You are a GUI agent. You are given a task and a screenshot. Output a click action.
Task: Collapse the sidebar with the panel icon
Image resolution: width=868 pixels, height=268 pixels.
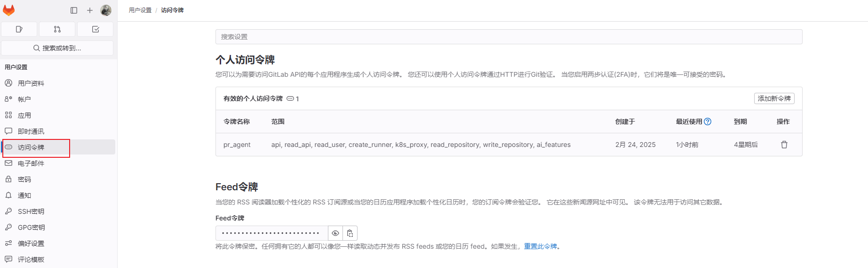coord(74,10)
